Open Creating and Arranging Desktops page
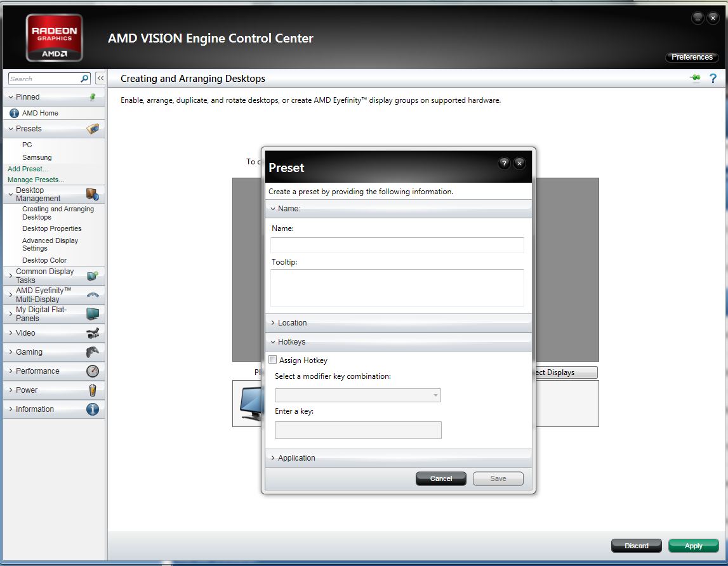The width and height of the screenshot is (728, 566). coord(58,213)
